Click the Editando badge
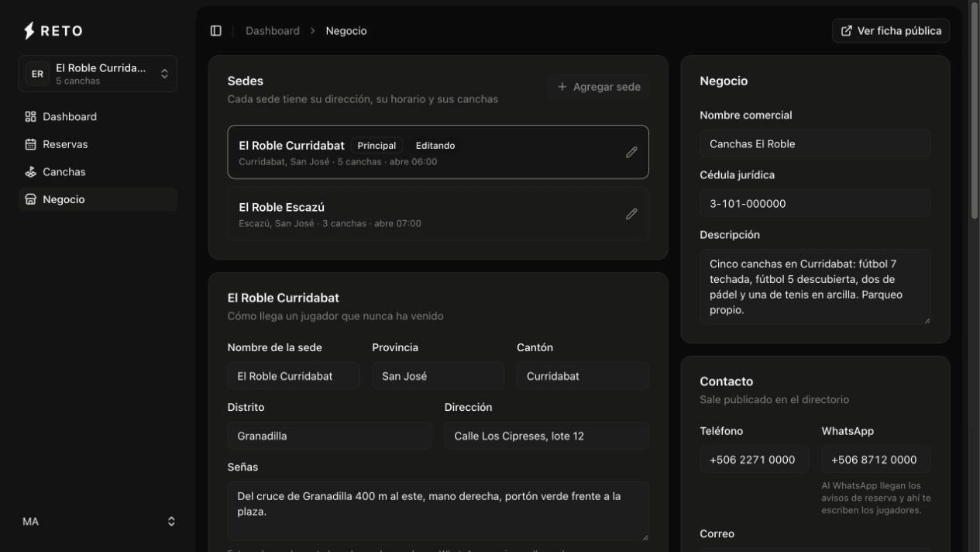This screenshot has width=980, height=552. [435, 146]
